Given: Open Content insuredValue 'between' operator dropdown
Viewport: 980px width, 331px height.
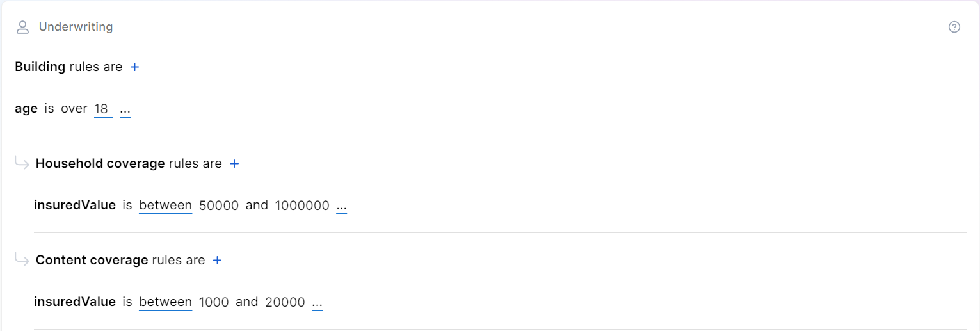Looking at the screenshot, I should pos(165,302).
